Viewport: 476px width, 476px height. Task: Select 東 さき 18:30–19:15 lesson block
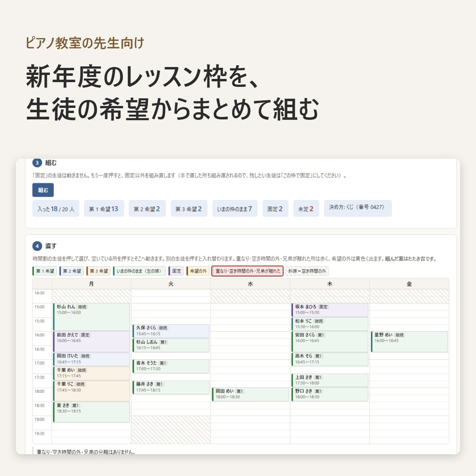[92, 412]
